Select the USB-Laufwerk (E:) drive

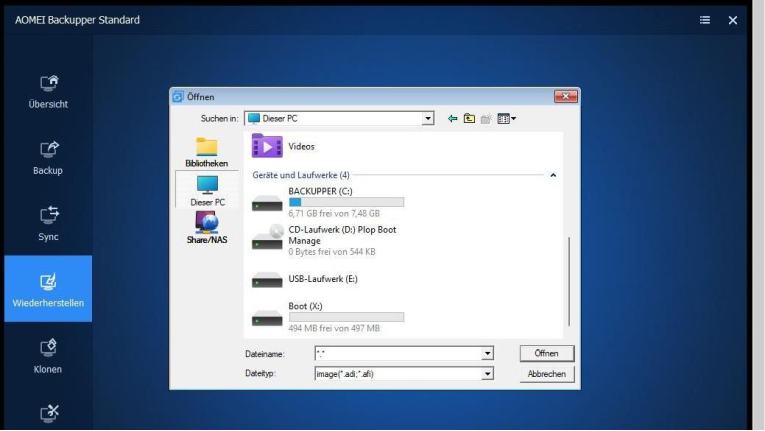(x=305, y=279)
